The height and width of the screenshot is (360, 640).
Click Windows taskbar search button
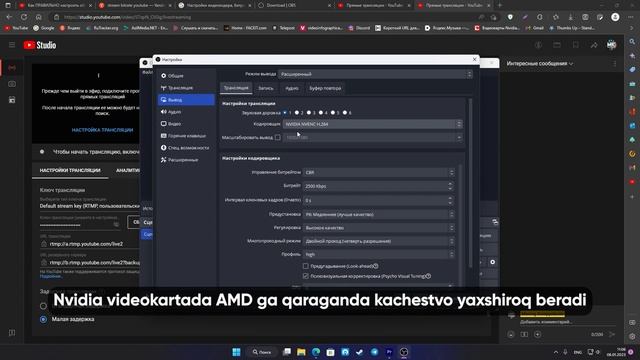(x=262, y=352)
